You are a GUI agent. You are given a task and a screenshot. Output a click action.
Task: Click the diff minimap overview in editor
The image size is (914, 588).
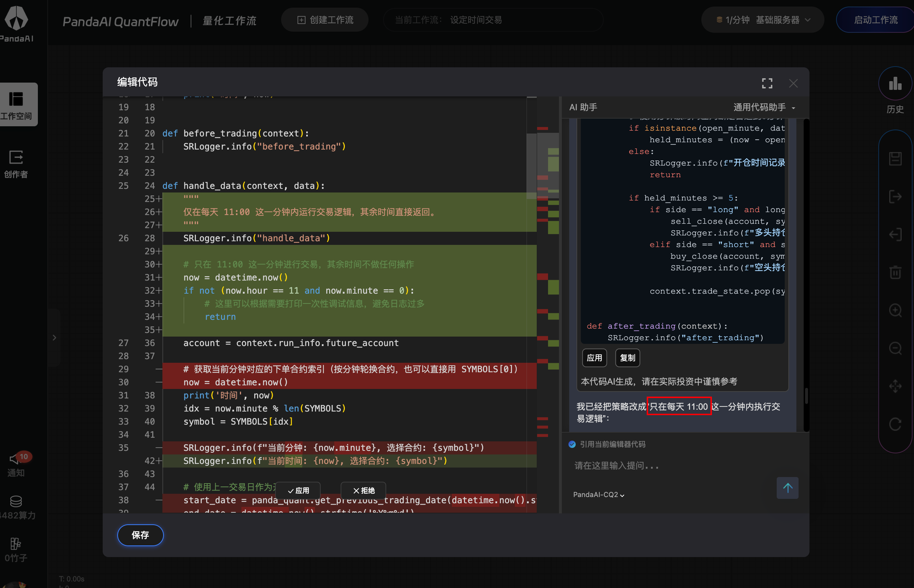pyautogui.click(x=548, y=304)
